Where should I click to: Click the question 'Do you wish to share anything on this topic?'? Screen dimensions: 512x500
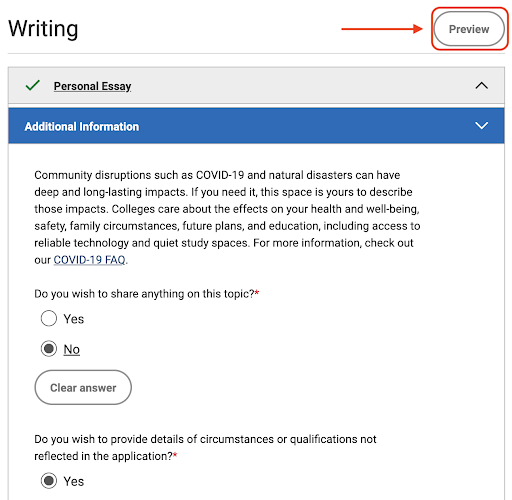[147, 294]
